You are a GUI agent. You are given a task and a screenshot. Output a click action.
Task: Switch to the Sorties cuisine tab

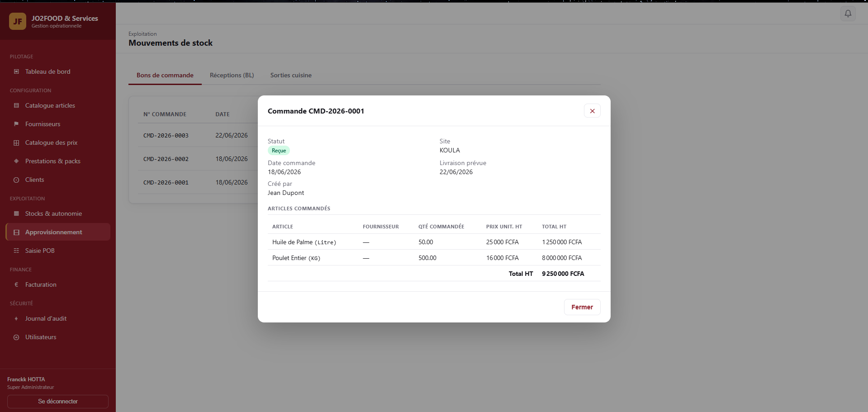pyautogui.click(x=291, y=75)
